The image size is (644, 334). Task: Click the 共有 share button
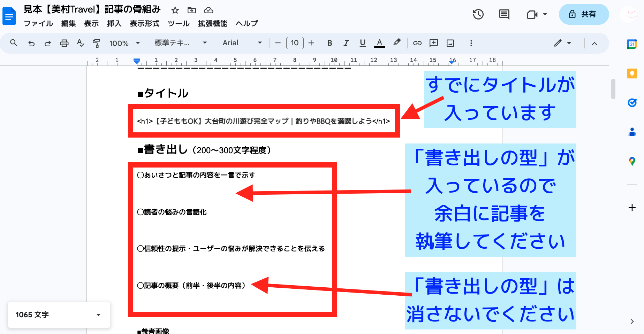point(584,14)
